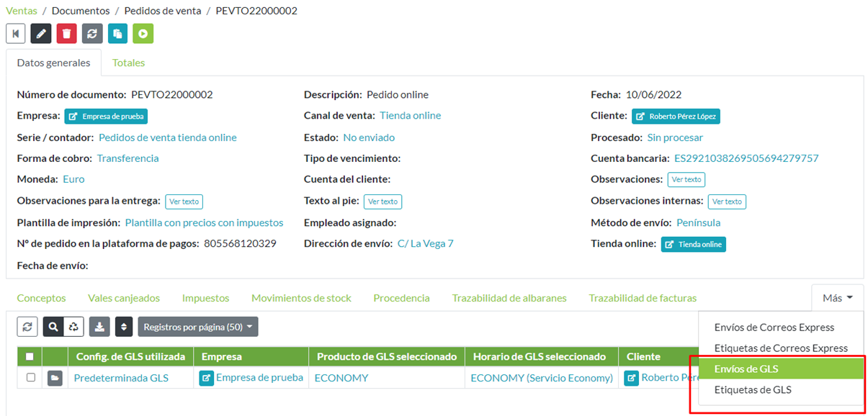
Task: Click the red trash delete button
Action: pos(66,34)
